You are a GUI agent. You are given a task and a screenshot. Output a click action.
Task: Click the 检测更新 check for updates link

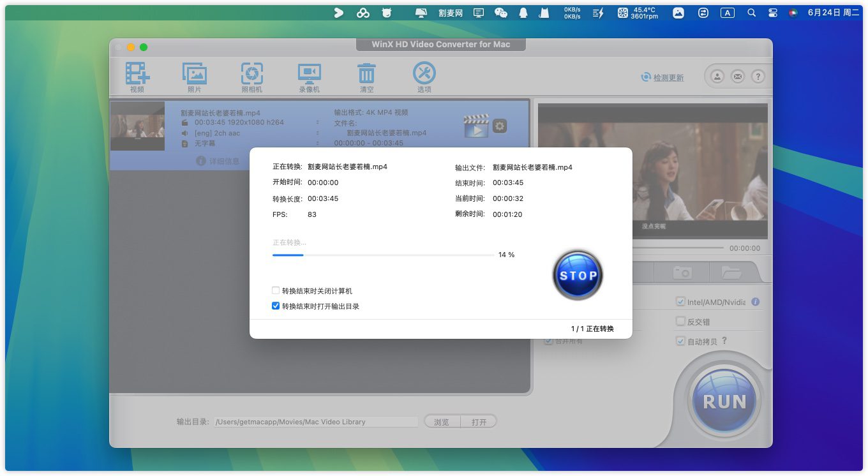(668, 78)
